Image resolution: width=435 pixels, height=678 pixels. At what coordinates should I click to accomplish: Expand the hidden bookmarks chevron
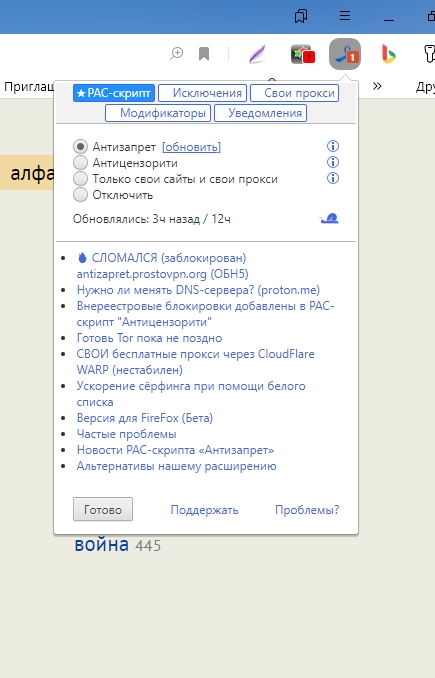click(377, 86)
